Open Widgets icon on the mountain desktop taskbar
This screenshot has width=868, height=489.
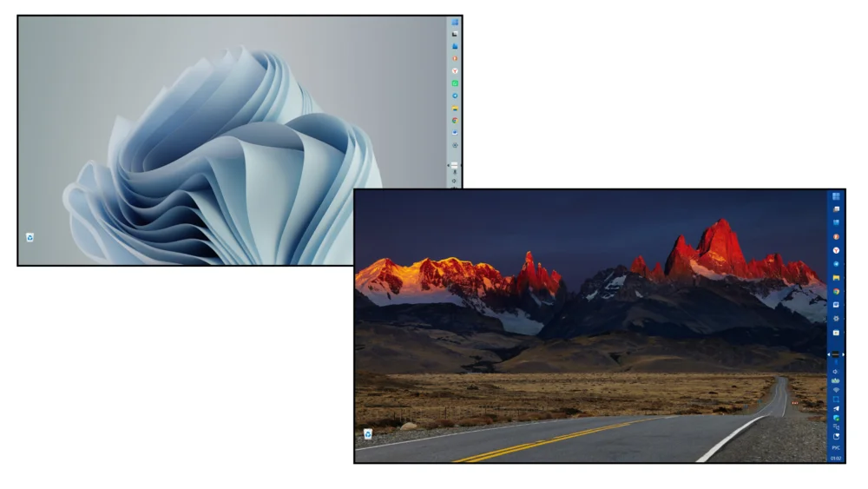836,222
